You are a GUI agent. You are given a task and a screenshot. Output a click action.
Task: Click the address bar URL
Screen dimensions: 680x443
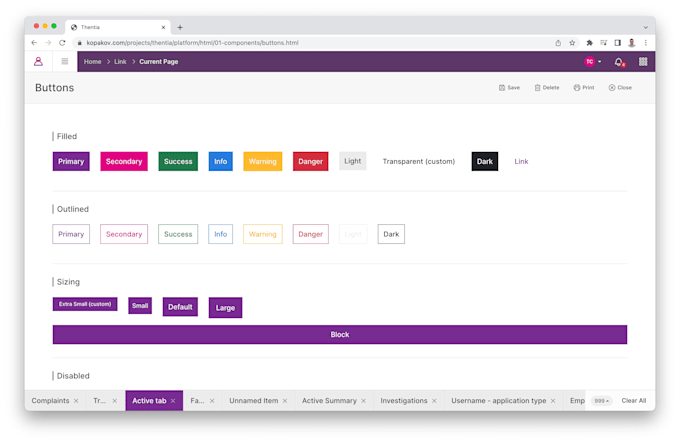tap(193, 42)
